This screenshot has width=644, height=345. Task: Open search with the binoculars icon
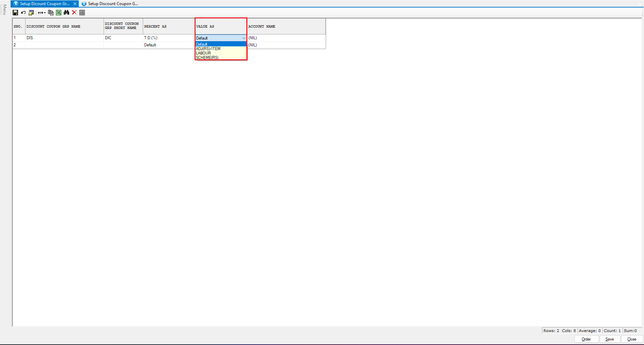tap(66, 13)
